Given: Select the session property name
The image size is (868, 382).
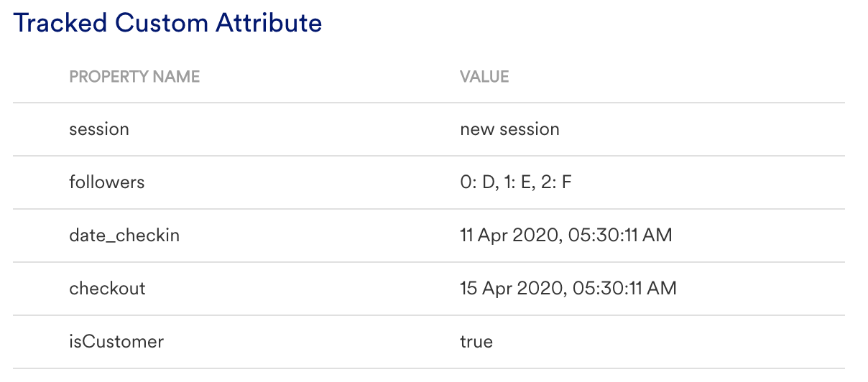Looking at the screenshot, I should pos(99,129).
